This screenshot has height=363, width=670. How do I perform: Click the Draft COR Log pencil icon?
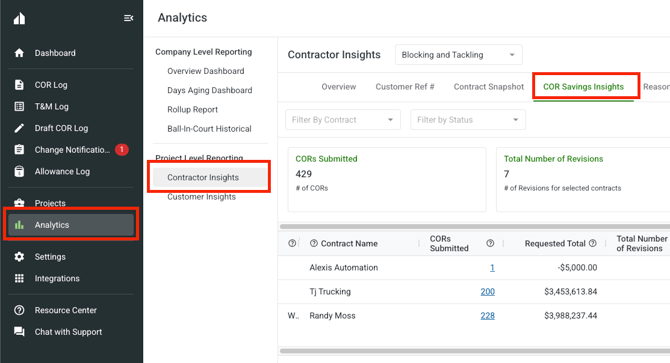pyautogui.click(x=19, y=128)
